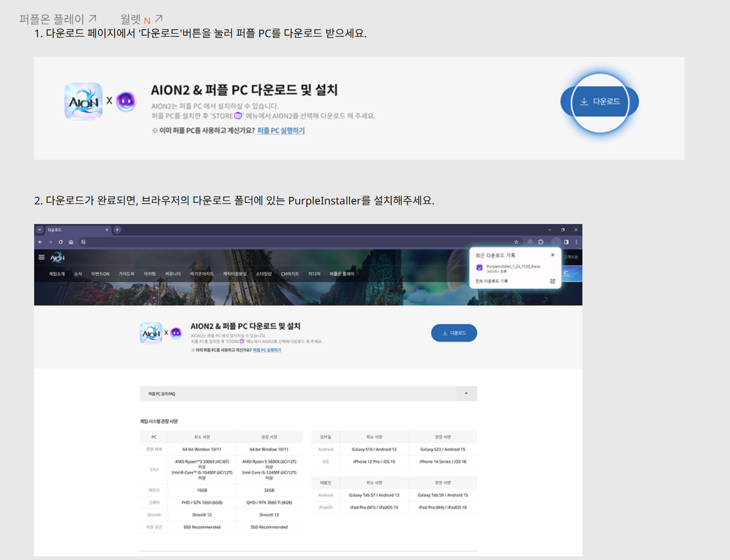
Task: Click the 게임 시스템 권장 사양 heading
Action: pyautogui.click(x=159, y=421)
